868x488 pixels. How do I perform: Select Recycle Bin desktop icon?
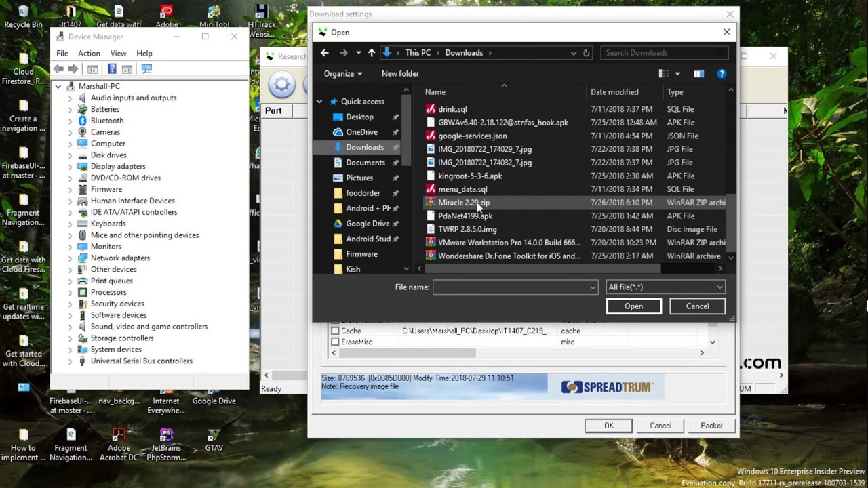(x=23, y=18)
